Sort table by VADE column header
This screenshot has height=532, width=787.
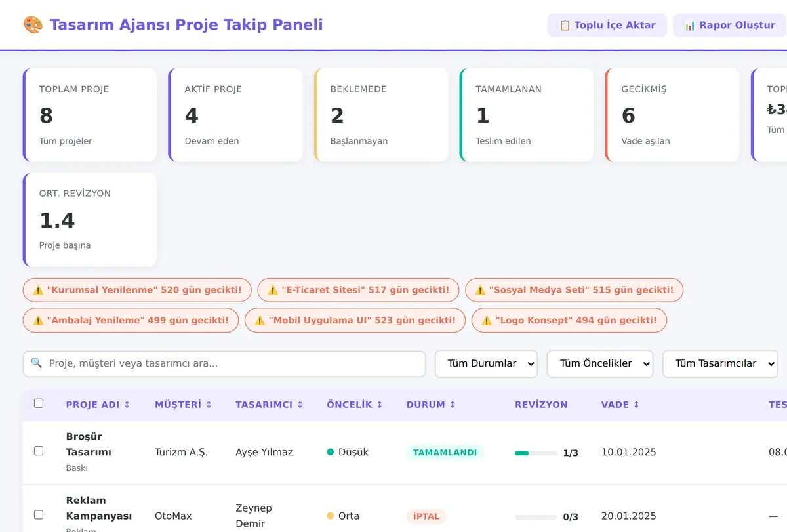tap(620, 405)
